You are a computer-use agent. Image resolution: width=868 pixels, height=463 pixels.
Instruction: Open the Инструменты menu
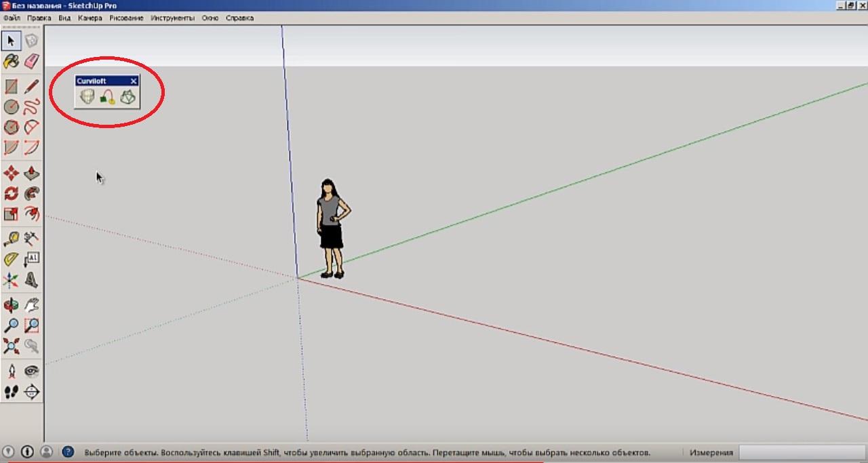[x=172, y=18]
